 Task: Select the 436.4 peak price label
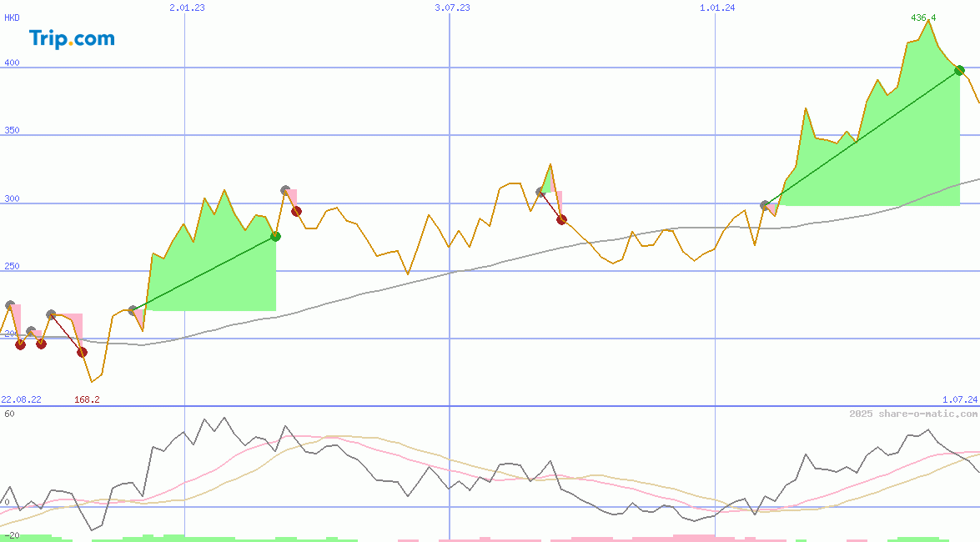(x=923, y=18)
